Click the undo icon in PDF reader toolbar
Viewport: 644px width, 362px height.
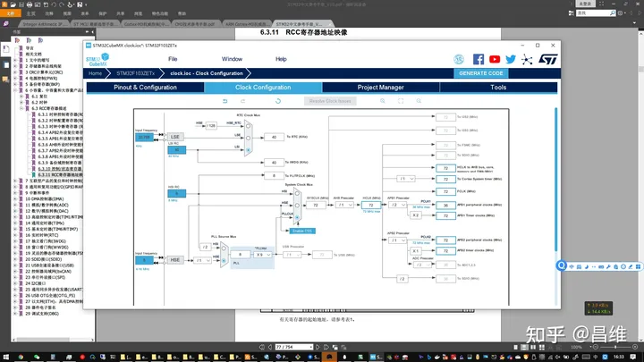54,4
